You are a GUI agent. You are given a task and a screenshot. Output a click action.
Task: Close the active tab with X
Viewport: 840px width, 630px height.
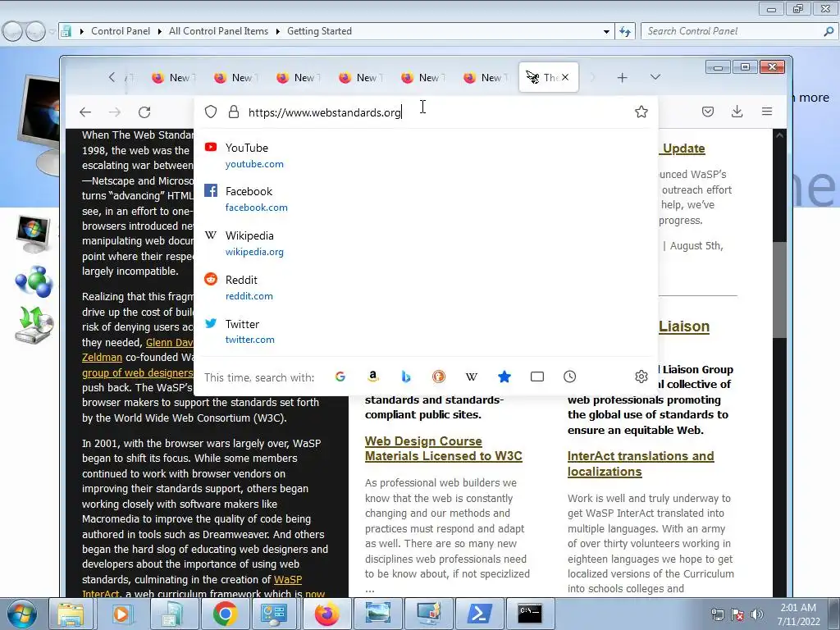pos(565,77)
